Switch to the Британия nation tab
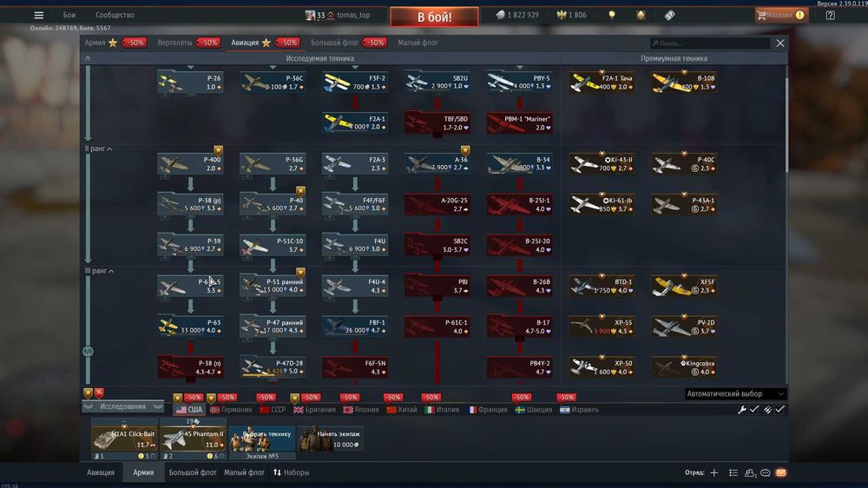The height and width of the screenshot is (488, 868). pyautogui.click(x=314, y=410)
